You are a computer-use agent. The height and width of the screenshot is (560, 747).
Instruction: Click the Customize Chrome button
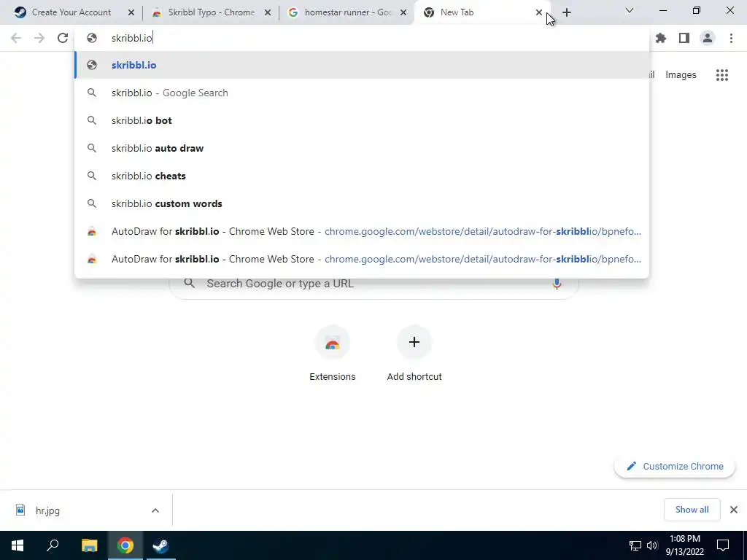[x=675, y=466]
